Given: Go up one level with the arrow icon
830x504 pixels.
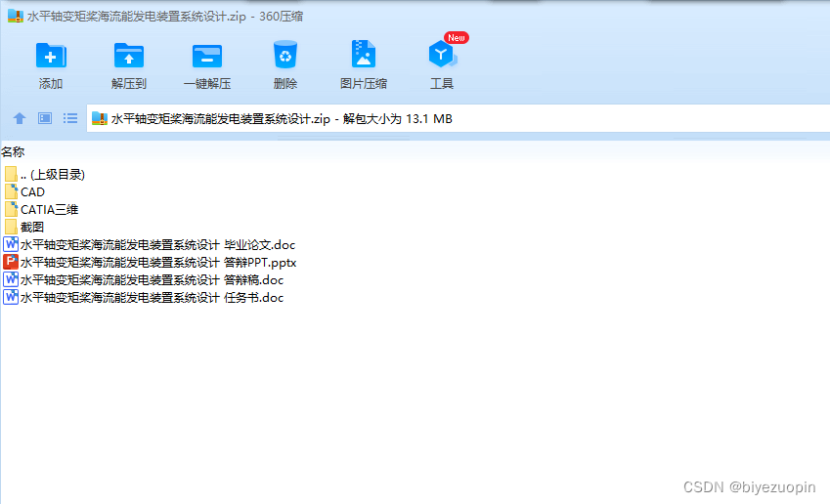Looking at the screenshot, I should pos(20,118).
